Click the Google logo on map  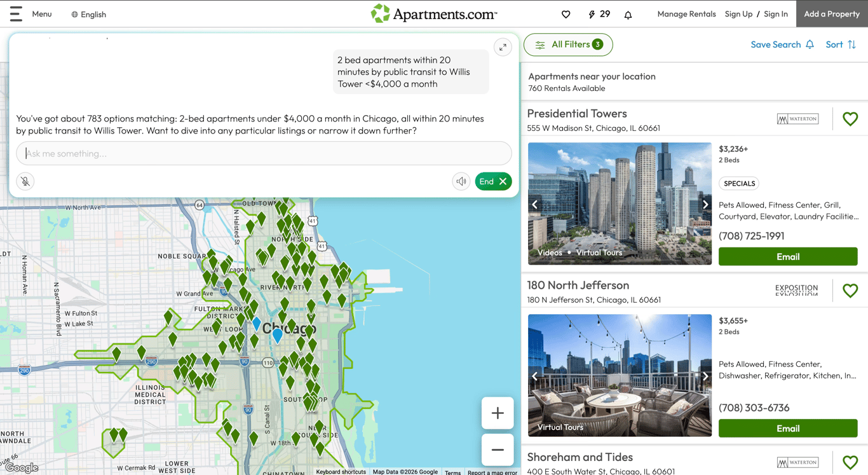tap(22, 468)
